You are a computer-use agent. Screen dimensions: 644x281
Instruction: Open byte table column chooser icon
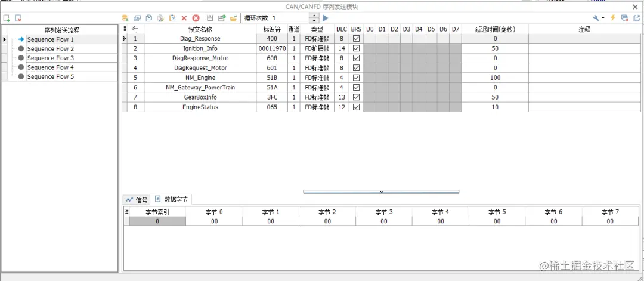click(126, 212)
